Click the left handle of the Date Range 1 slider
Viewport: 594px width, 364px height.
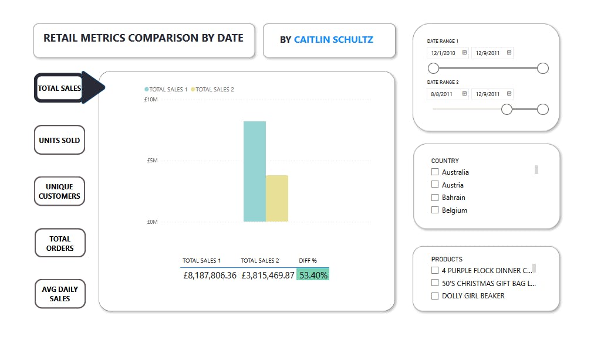[x=433, y=68]
